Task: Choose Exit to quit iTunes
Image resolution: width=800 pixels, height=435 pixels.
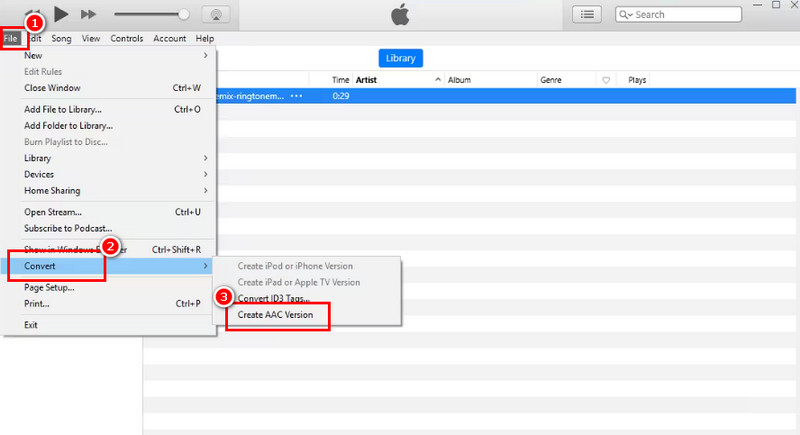Action: (x=108, y=325)
